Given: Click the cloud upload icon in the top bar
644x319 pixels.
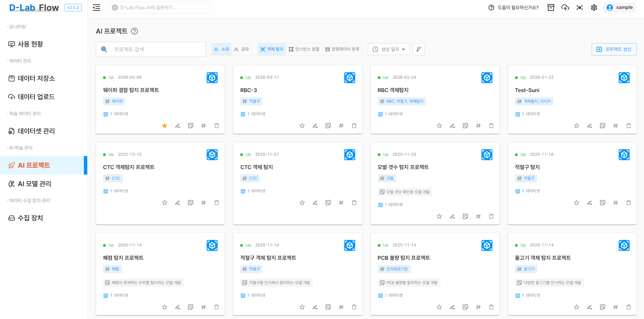Looking at the screenshot, I should click(x=565, y=8).
